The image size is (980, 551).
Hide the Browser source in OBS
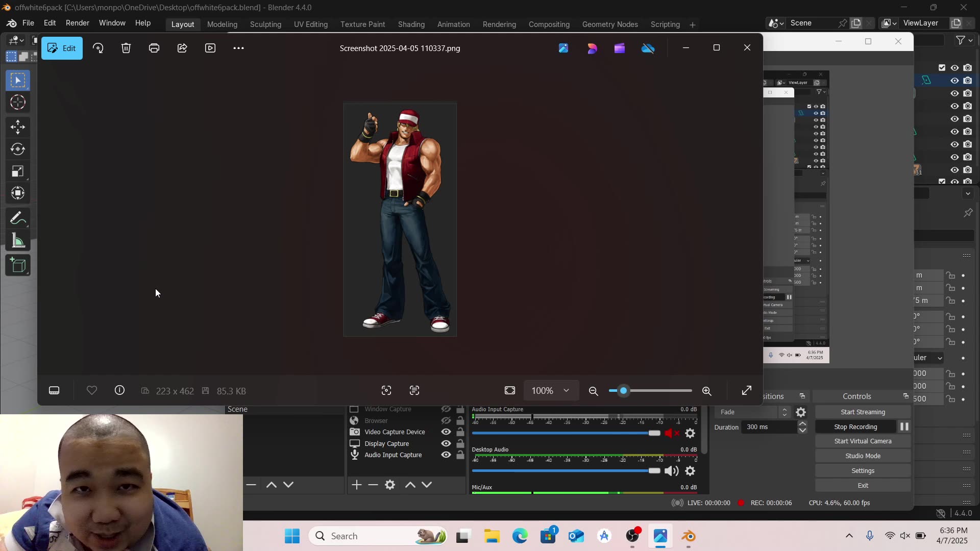(446, 420)
